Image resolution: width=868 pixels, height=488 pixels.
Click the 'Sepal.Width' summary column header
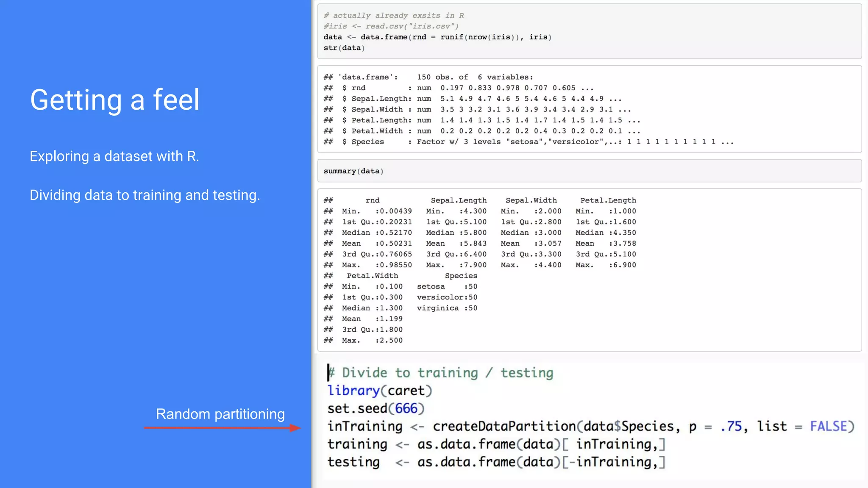531,200
